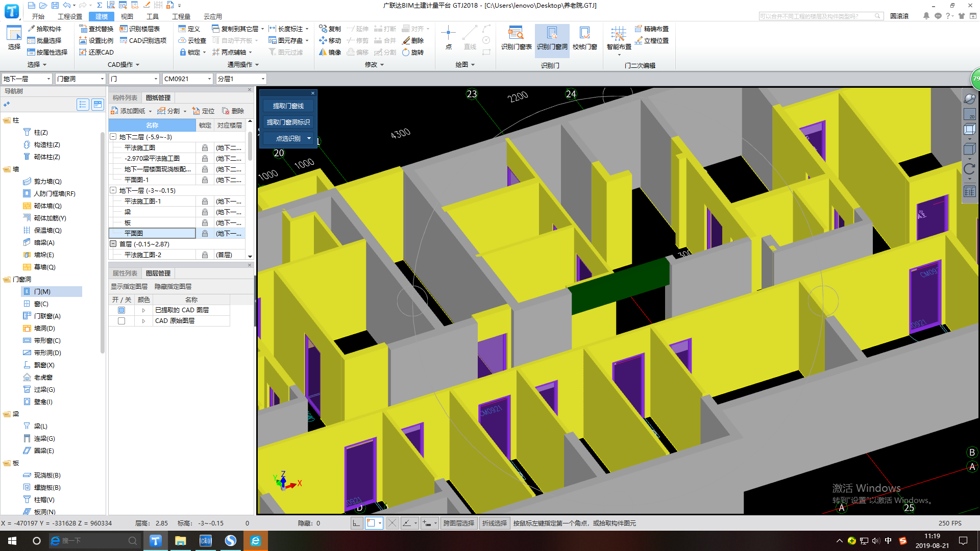Switch to the 构件列表 tab

pyautogui.click(x=125, y=97)
